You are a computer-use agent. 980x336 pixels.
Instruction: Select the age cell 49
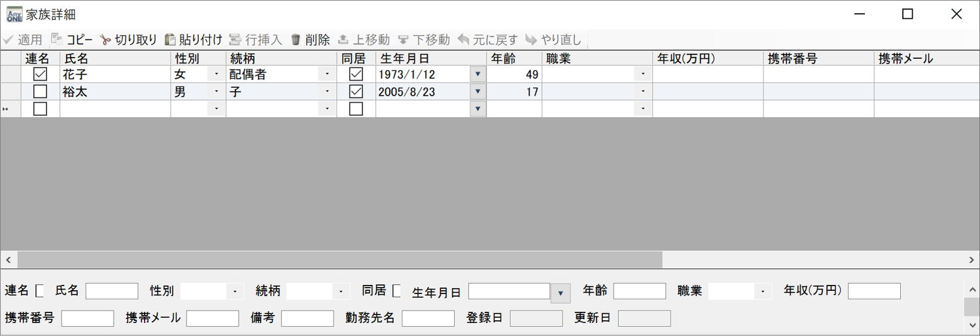click(x=514, y=75)
